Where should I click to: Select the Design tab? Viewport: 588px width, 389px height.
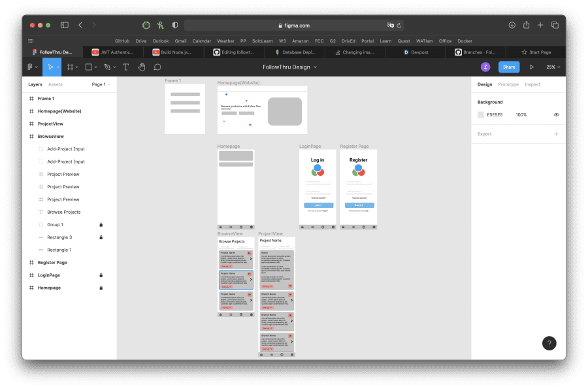pyautogui.click(x=485, y=84)
